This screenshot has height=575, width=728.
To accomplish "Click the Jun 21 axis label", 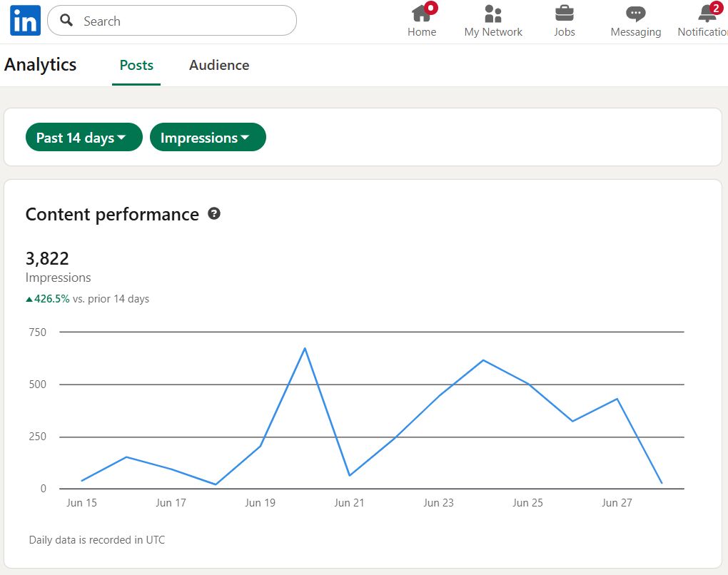I will [349, 503].
